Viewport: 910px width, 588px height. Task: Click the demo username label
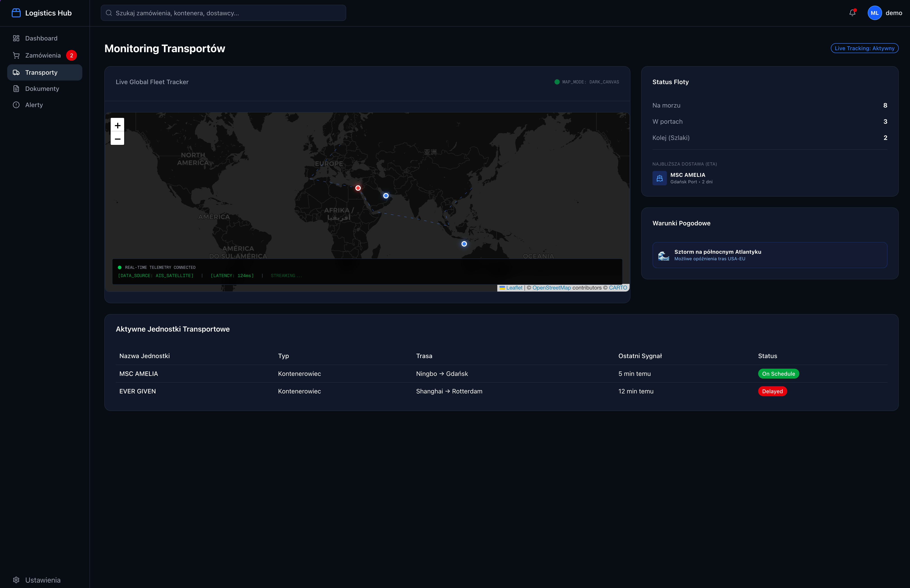click(x=894, y=13)
